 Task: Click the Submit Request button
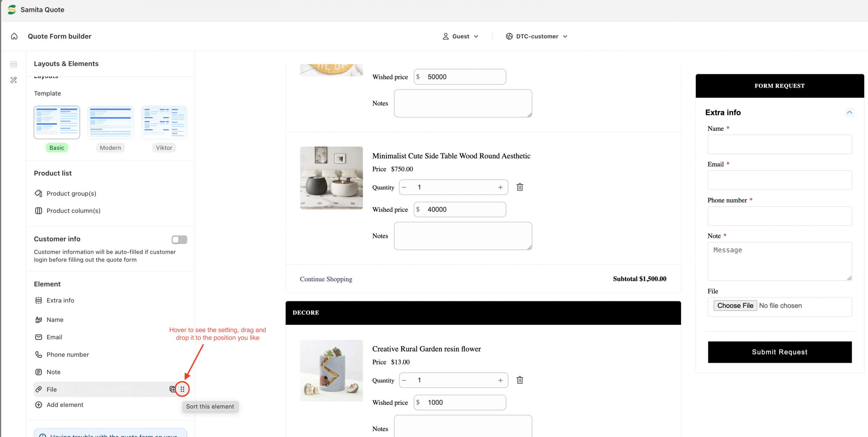[x=780, y=352]
